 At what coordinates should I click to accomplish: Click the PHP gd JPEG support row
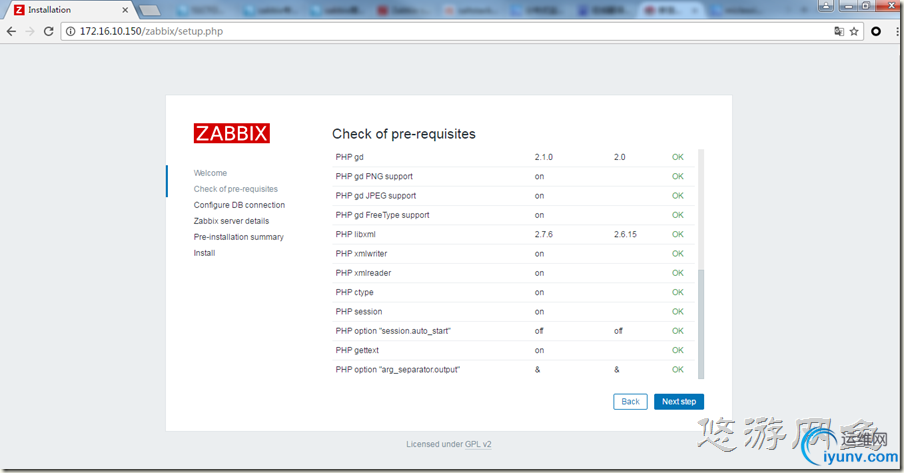point(514,196)
